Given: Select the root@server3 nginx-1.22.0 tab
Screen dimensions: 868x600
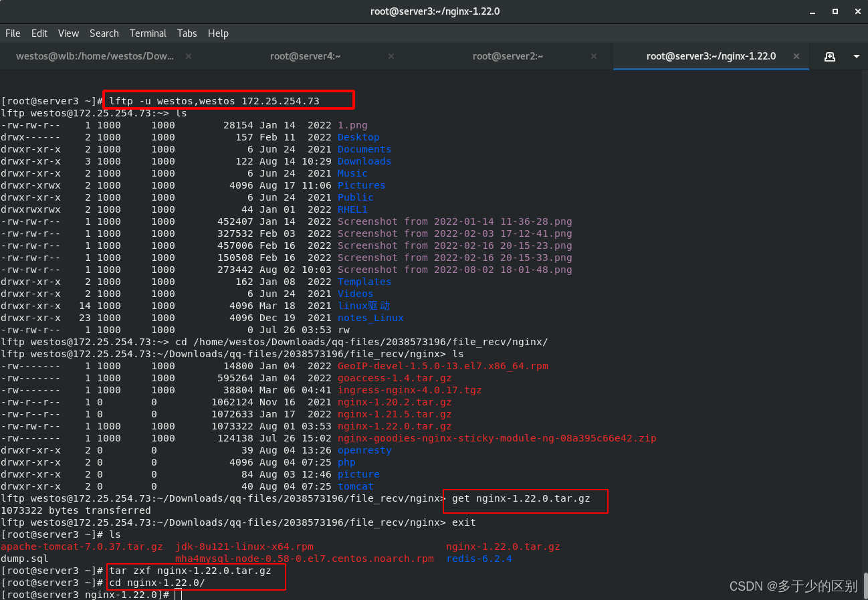Looking at the screenshot, I should point(711,56).
